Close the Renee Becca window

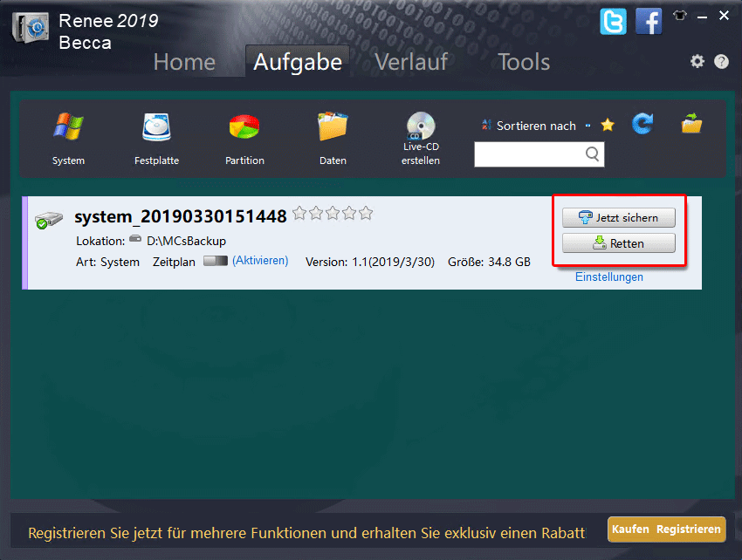coord(724,16)
